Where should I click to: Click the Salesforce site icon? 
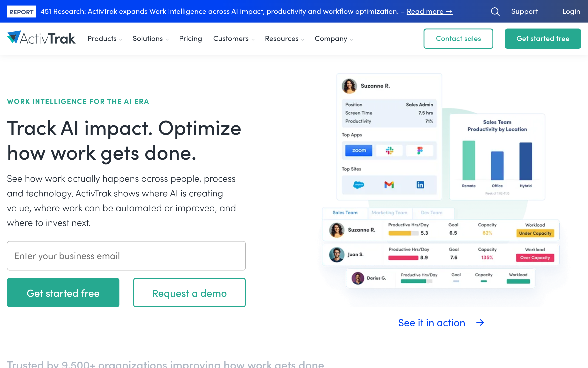click(358, 185)
